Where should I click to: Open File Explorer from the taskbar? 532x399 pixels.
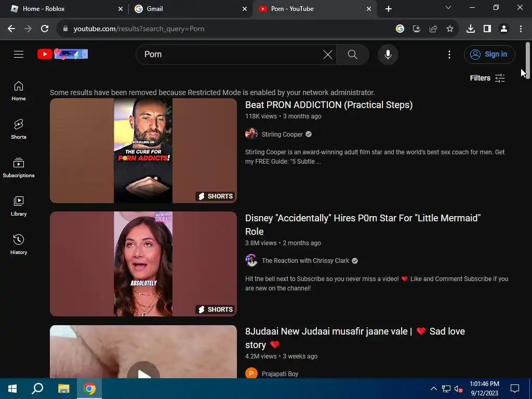click(x=63, y=389)
